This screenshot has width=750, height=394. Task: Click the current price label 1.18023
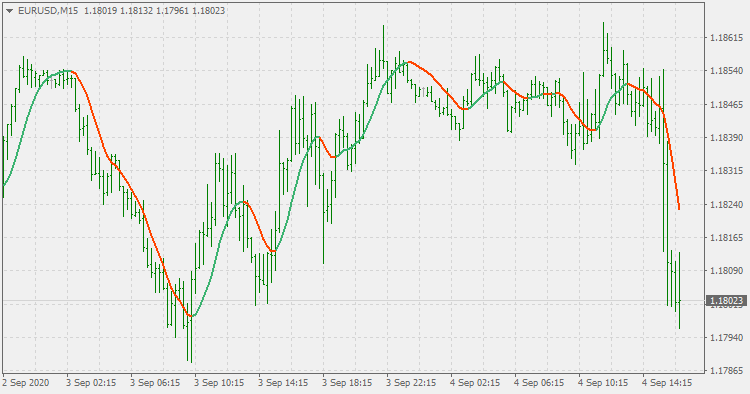[726, 301]
